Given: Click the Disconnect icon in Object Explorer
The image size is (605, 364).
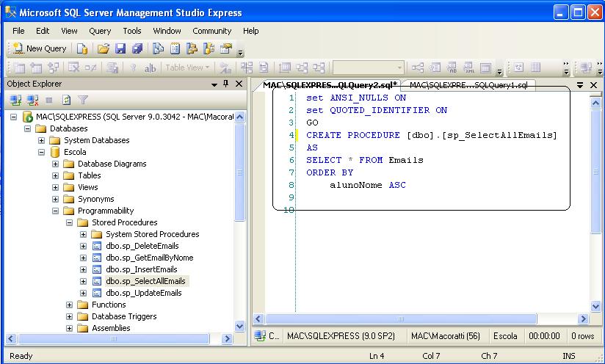Looking at the screenshot, I should [33, 101].
